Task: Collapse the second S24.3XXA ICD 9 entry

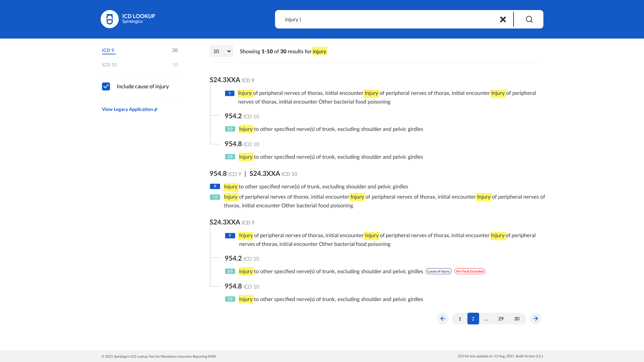Action: click(x=225, y=222)
